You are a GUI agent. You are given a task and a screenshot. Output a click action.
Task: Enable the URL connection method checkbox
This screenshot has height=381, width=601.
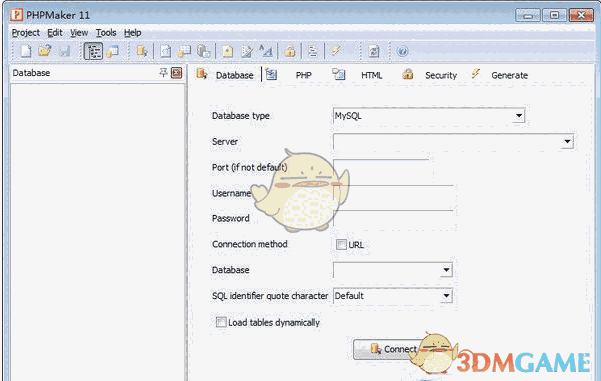[x=341, y=245]
